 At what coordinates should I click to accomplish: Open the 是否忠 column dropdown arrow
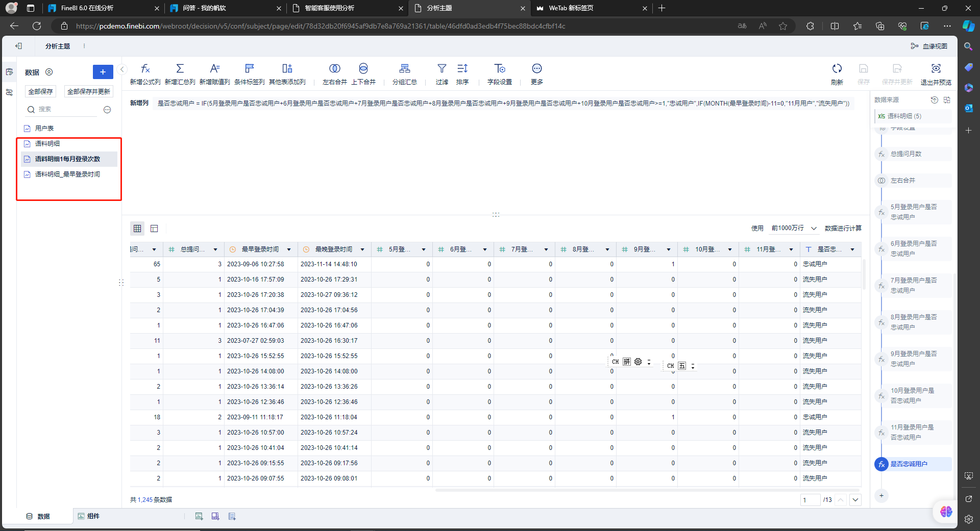tap(852, 249)
